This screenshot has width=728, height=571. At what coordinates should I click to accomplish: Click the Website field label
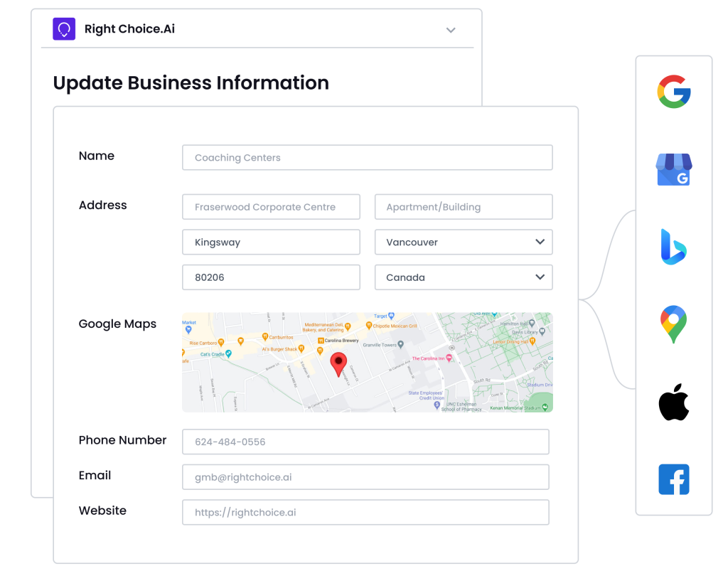coord(102,511)
